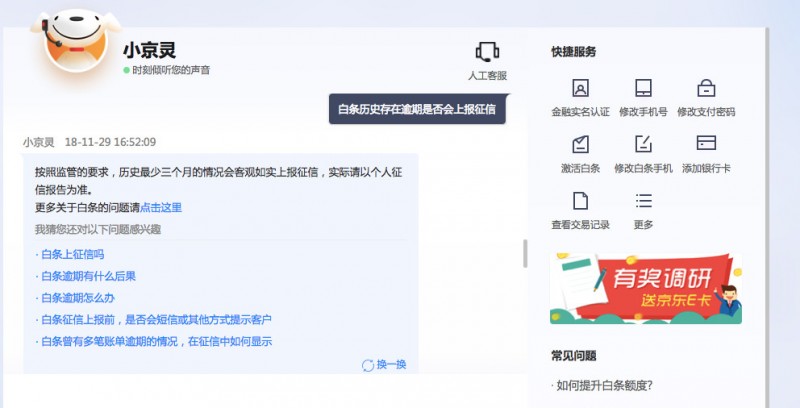This screenshot has width=800, height=408.
Task: Open the 更多 list icon
Action: (x=643, y=200)
